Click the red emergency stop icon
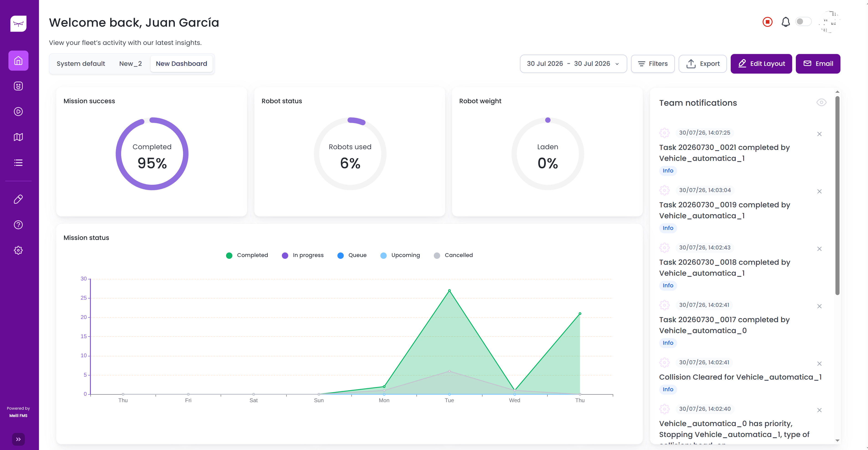This screenshot has height=450, width=868. pos(767,22)
